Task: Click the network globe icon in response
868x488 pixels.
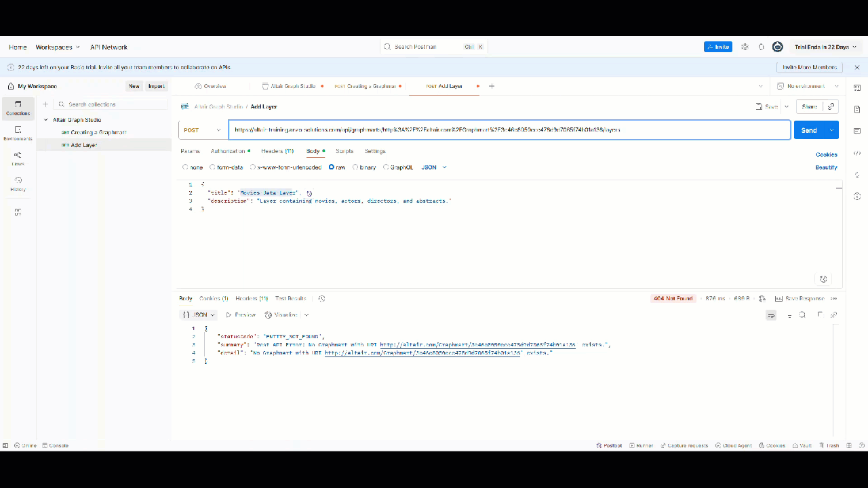Action: (762, 298)
